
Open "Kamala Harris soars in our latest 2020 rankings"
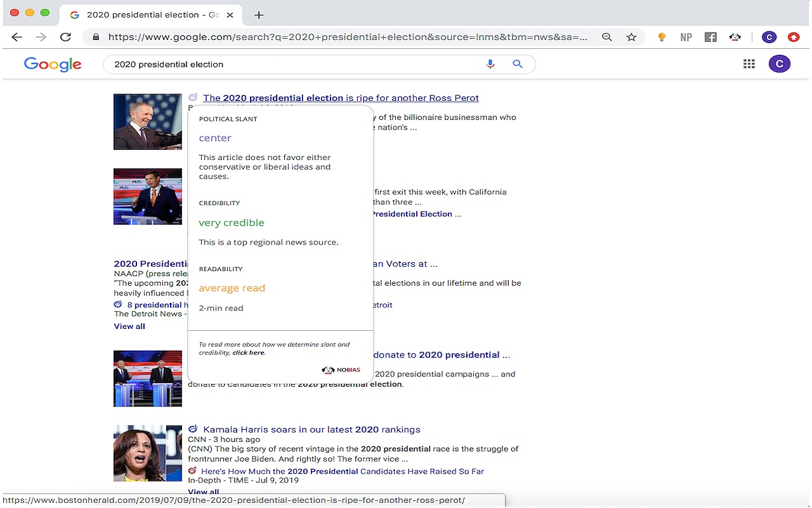coord(311,429)
